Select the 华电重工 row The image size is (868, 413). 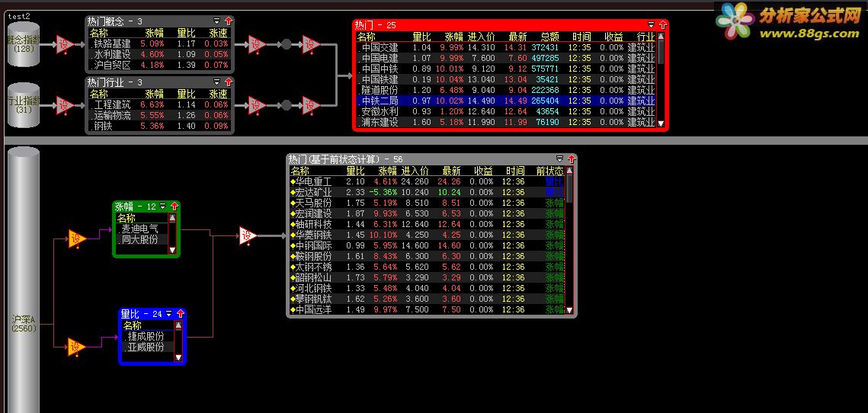tap(427, 181)
